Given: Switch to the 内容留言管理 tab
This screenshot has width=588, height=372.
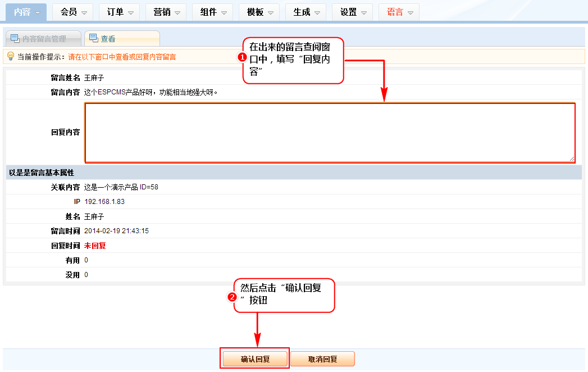Looking at the screenshot, I should 44,39.
